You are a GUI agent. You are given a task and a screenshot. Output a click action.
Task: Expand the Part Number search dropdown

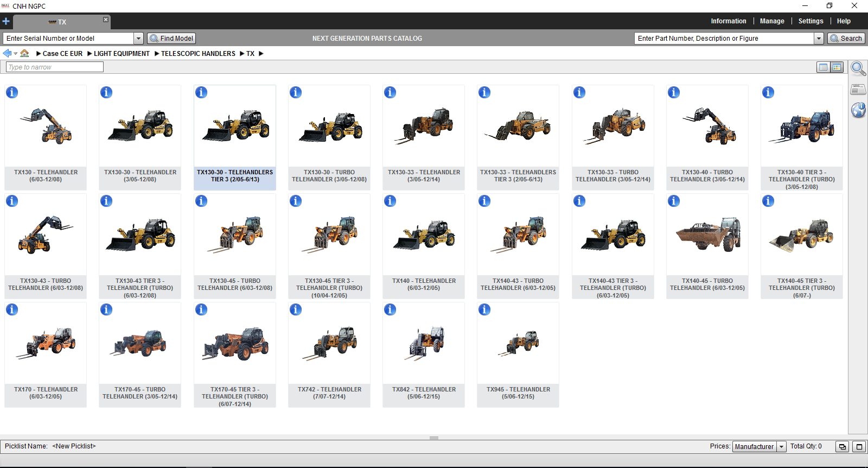coord(819,39)
